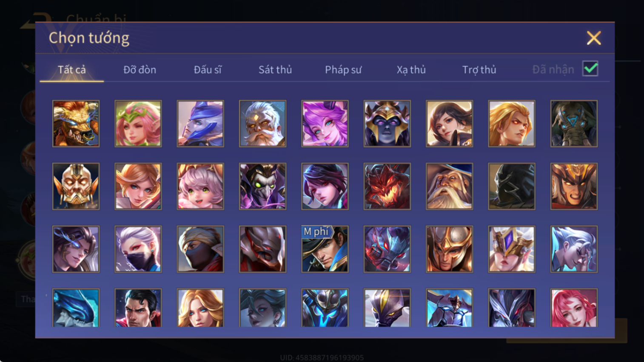The width and height of the screenshot is (644, 362).
Task: Switch to the 'Trợ thủ' tab
Action: pyautogui.click(x=479, y=70)
